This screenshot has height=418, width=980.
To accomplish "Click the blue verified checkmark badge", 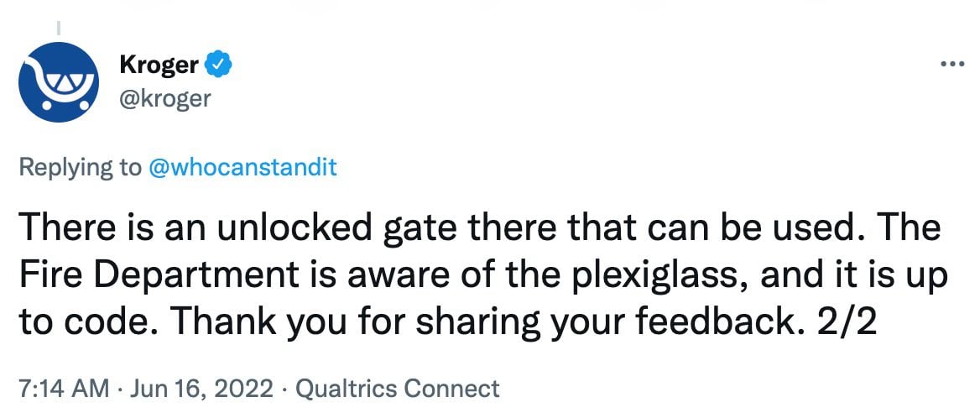I will click(218, 64).
